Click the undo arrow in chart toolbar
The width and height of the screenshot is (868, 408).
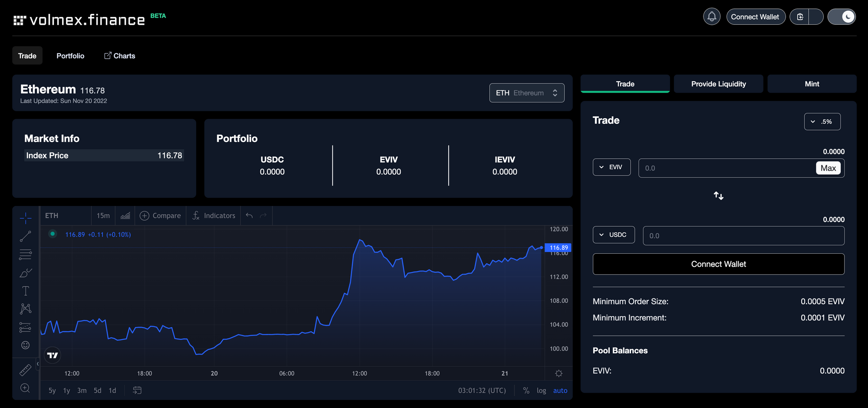click(249, 216)
